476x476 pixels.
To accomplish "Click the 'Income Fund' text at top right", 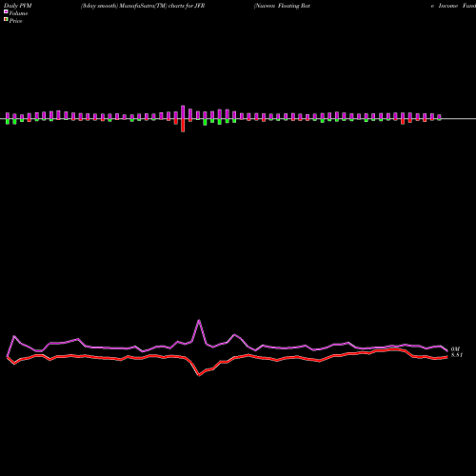I will point(457,6).
